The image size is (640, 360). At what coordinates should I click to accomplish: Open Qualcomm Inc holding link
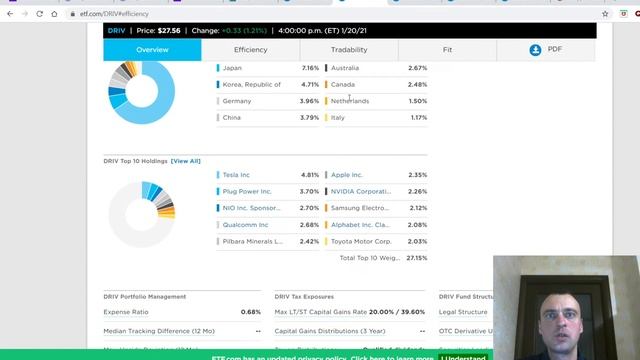(x=245, y=225)
